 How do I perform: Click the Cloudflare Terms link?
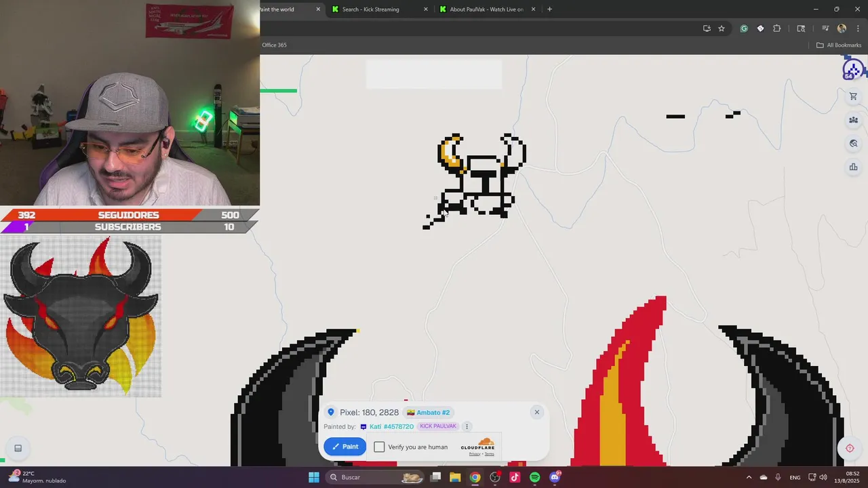point(489,454)
